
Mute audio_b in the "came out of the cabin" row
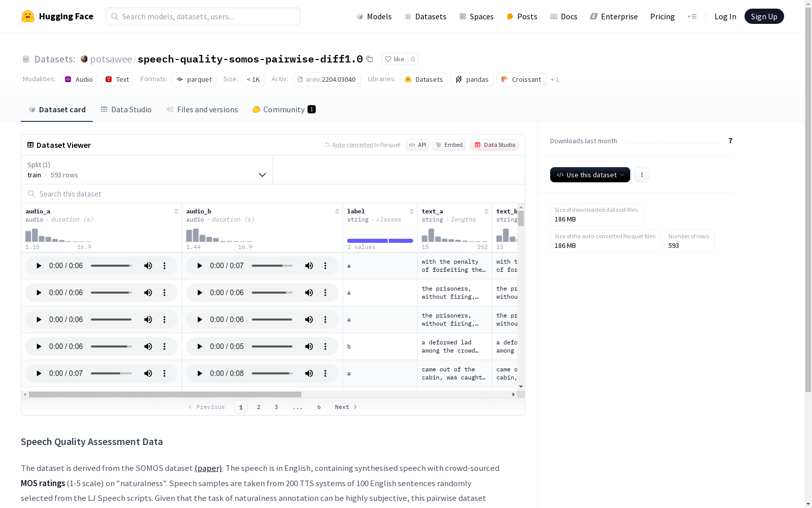tap(309, 373)
